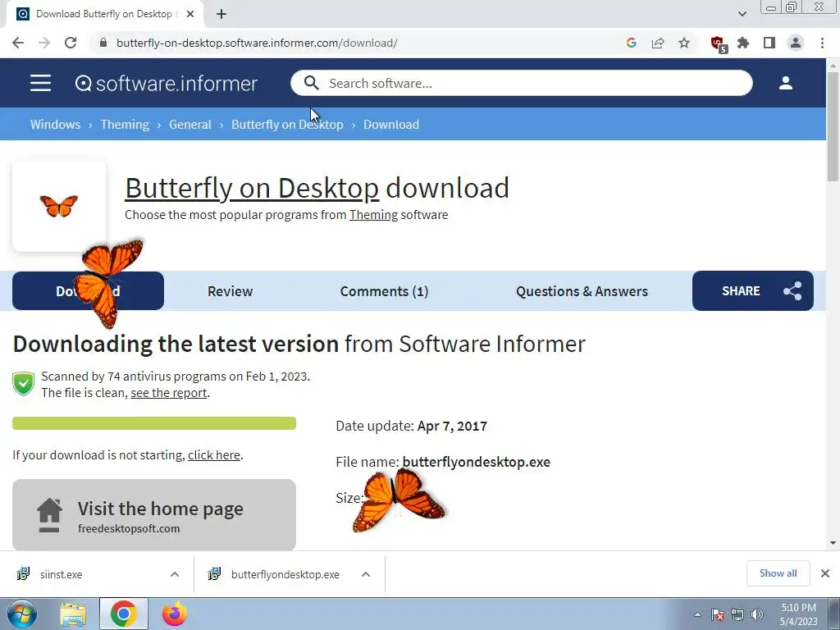This screenshot has width=840, height=630.
Task: Open a new browser tab
Action: point(221,14)
